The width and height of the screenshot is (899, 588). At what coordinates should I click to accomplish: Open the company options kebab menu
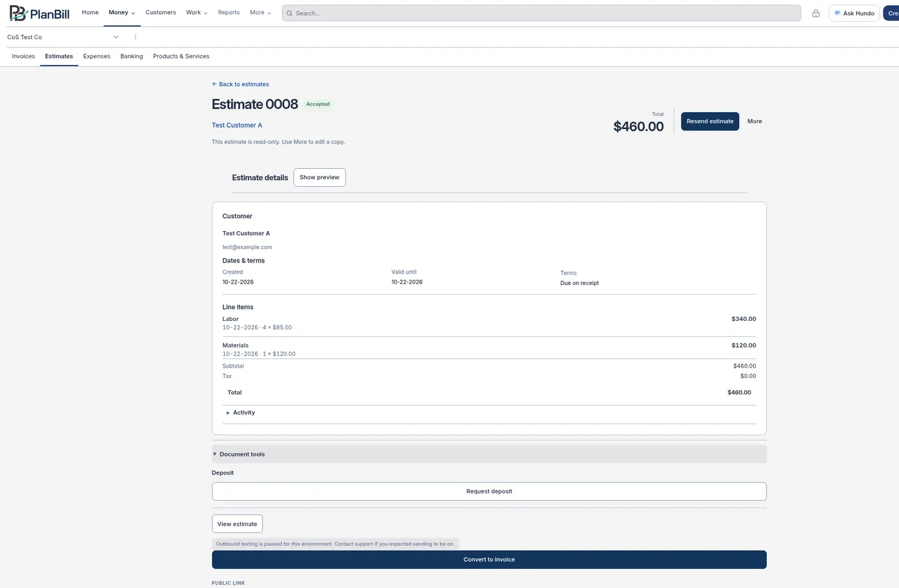click(x=135, y=37)
